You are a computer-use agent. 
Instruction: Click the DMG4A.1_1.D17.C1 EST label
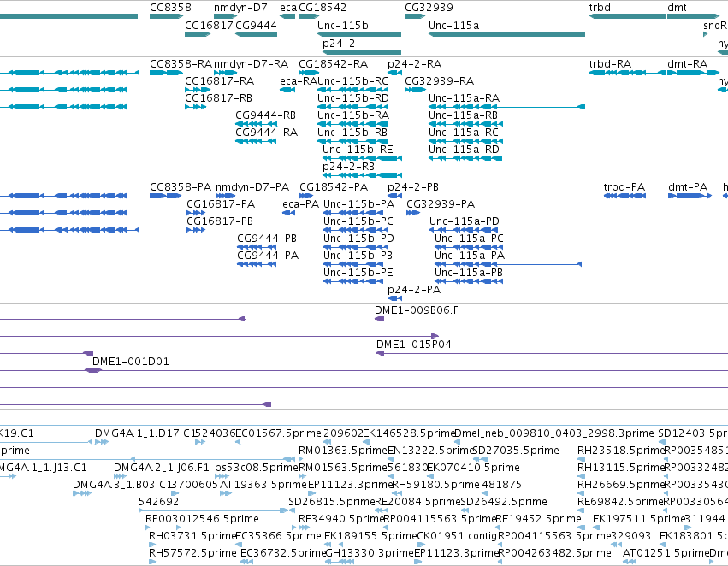(x=147, y=433)
